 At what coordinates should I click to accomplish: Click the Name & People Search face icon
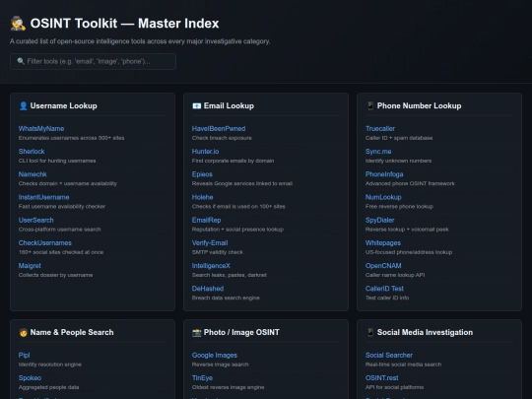pyautogui.click(x=23, y=333)
